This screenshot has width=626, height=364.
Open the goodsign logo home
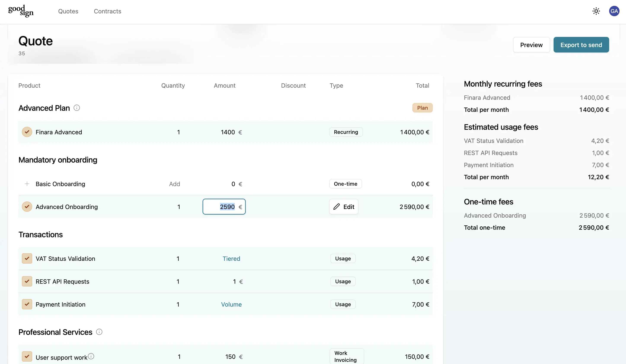pyautogui.click(x=21, y=11)
